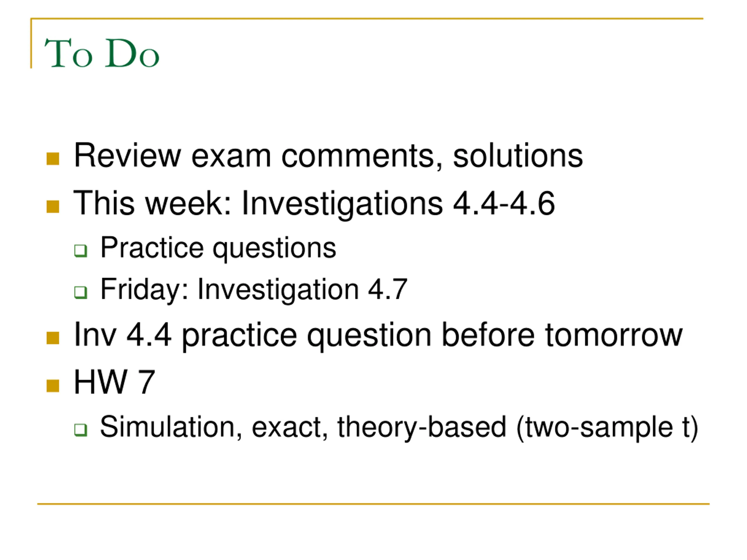Screen dimensions: 747x560
Task: Select the Practice questions sub-item text
Action: [218, 249]
